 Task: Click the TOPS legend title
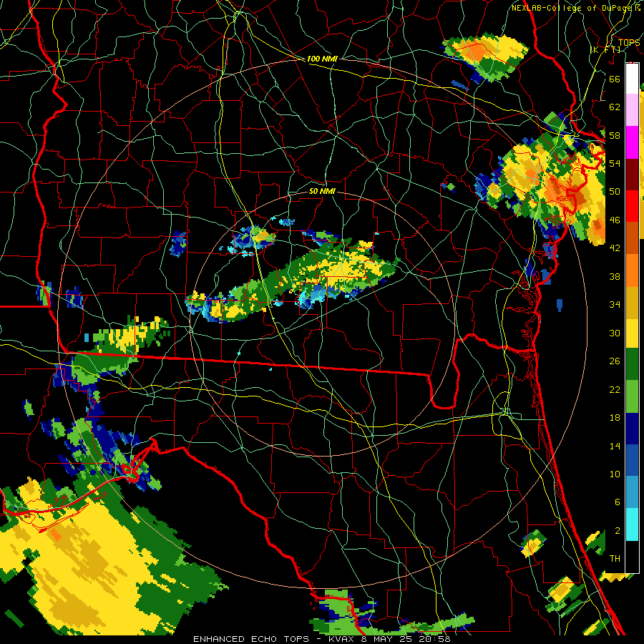click(629, 42)
